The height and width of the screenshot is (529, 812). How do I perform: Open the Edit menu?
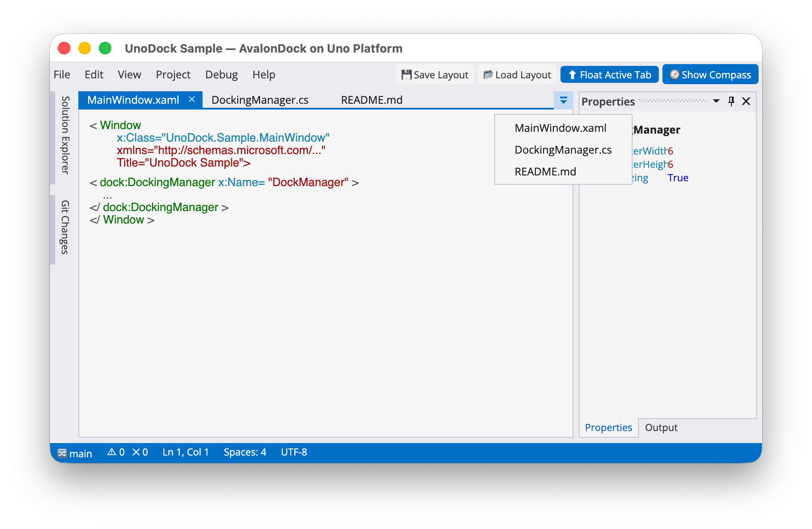(94, 74)
